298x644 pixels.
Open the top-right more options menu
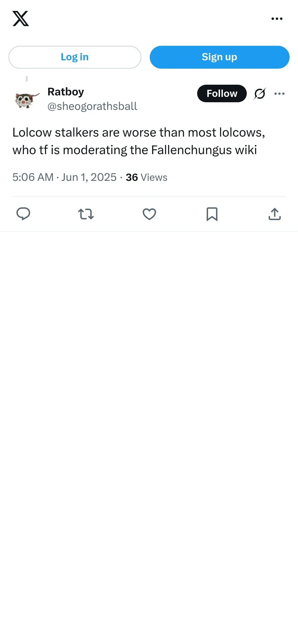(x=277, y=19)
